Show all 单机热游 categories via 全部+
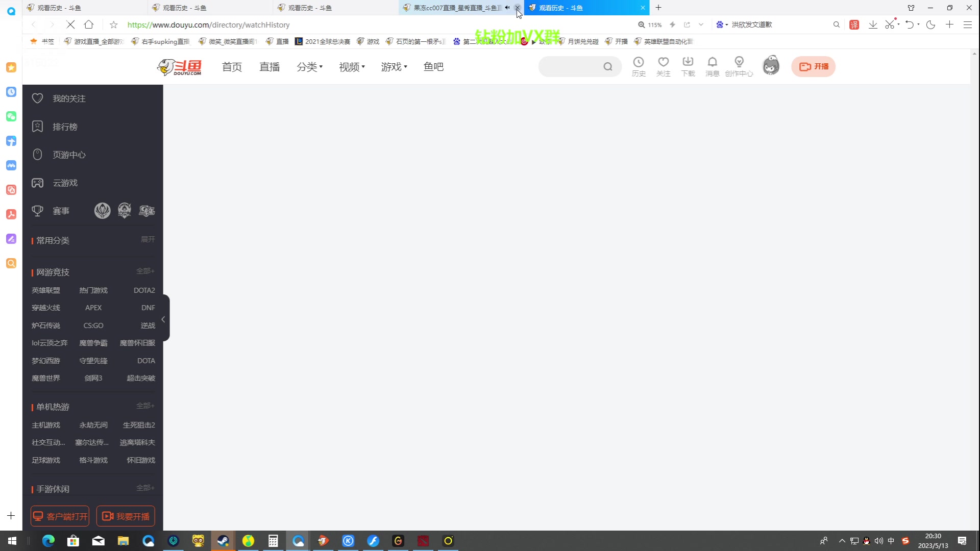 pos(145,406)
